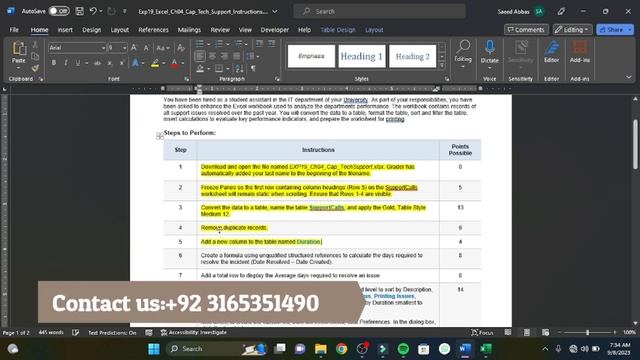Switch to the Insert tab
This screenshot has width=640, height=360.
(65, 30)
